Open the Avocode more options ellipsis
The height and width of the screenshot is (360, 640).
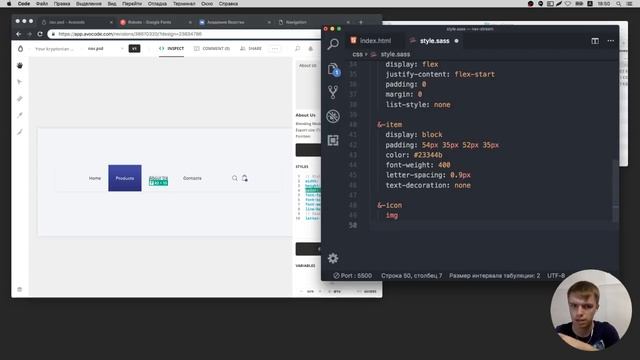275,49
